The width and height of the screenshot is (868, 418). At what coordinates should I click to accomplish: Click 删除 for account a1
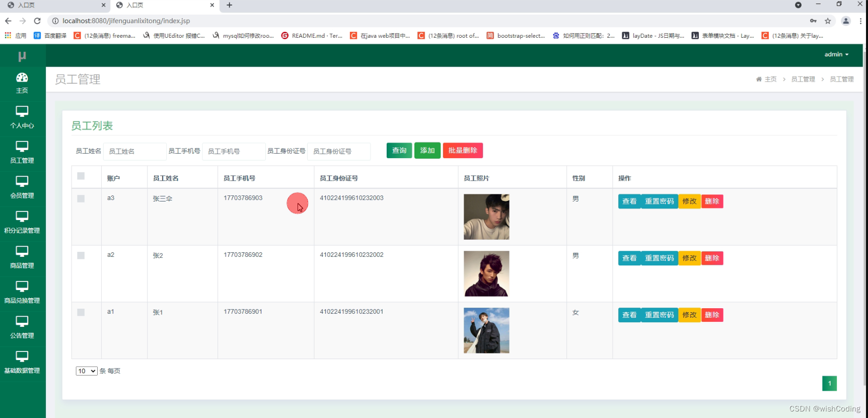tap(712, 315)
